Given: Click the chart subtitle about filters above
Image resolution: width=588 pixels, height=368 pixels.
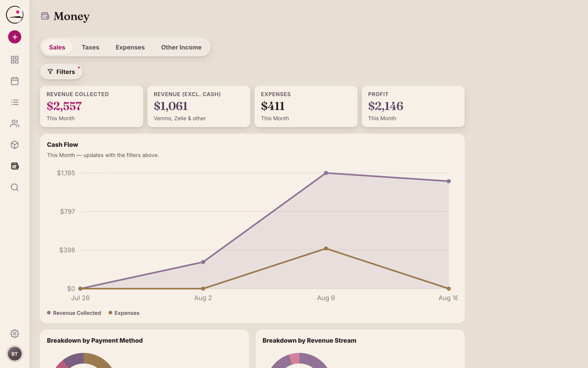Looking at the screenshot, I should [103, 155].
